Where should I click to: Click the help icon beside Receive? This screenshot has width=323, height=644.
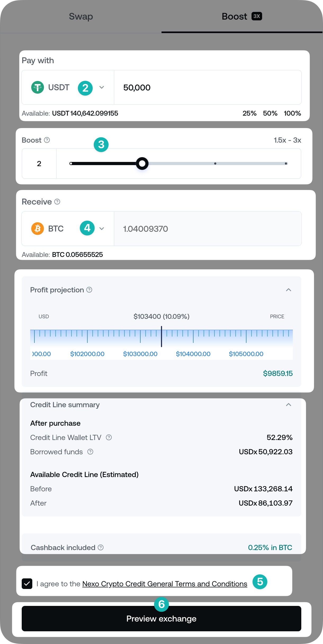point(57,202)
